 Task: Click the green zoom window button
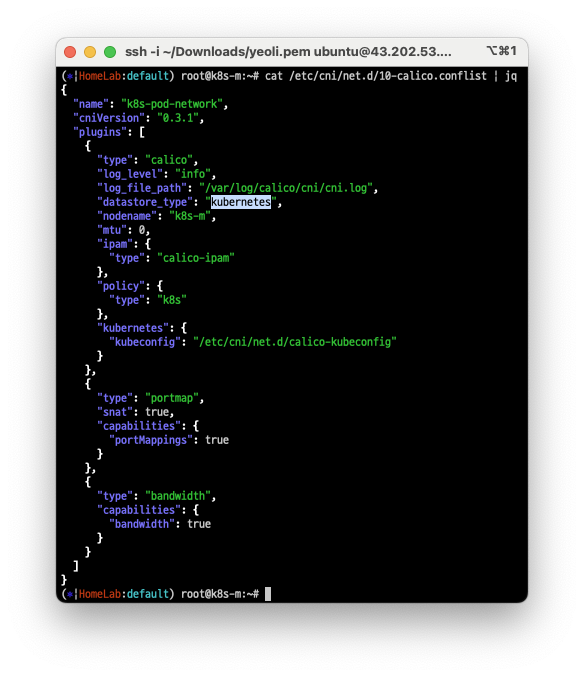(x=110, y=52)
